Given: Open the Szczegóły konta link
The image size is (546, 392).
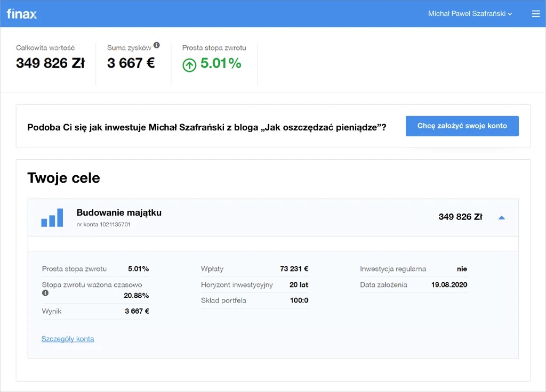Looking at the screenshot, I should tap(68, 339).
